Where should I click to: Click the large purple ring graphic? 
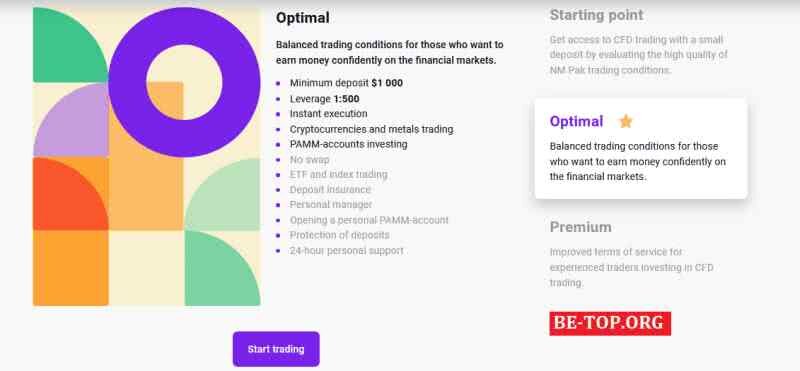(184, 82)
